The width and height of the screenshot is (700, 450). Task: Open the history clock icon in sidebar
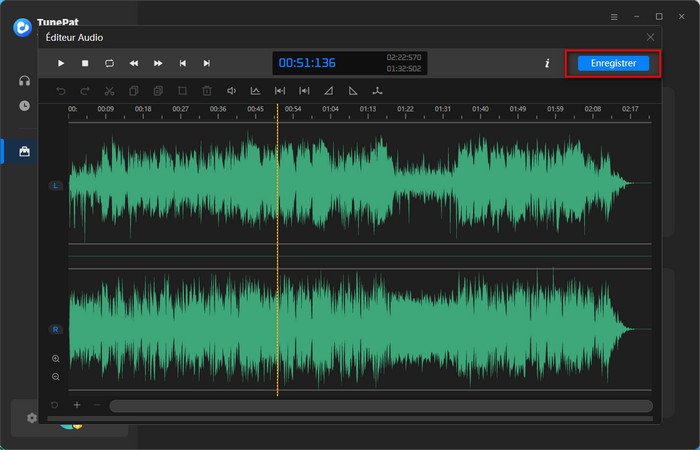pyautogui.click(x=25, y=106)
